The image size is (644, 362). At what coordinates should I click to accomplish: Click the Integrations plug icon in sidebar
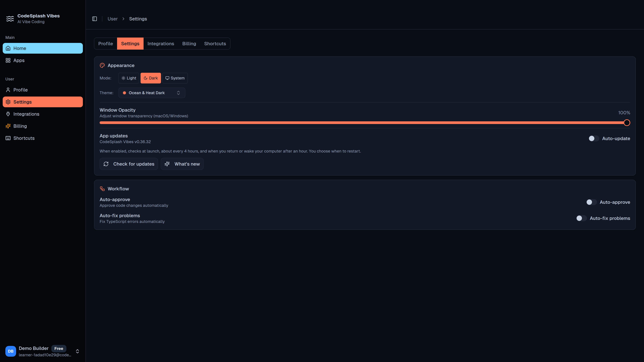8,114
